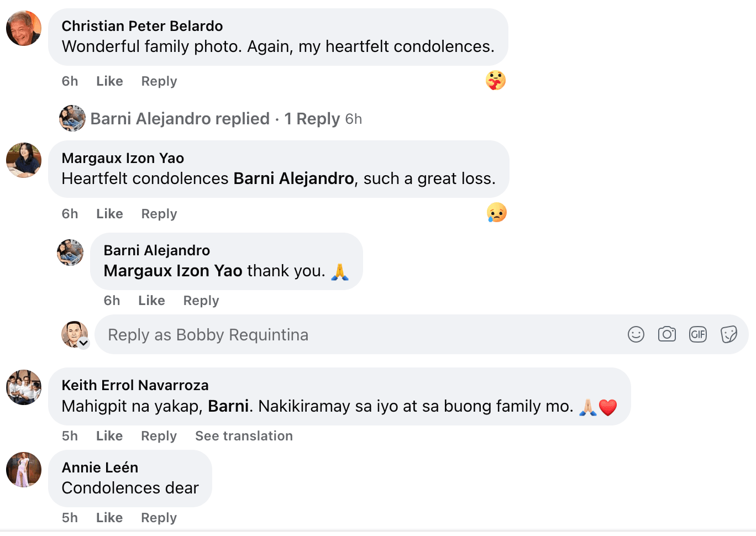
Task: Reply to Margaux Izon Yao's comment
Action: 159,214
